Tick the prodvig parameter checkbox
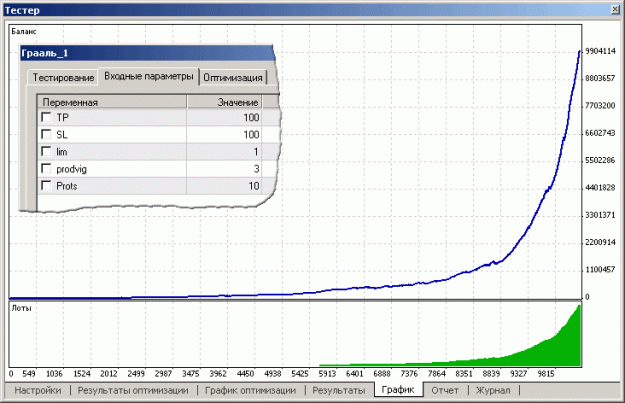Image resolution: width=625 pixels, height=403 pixels. pos(46,168)
